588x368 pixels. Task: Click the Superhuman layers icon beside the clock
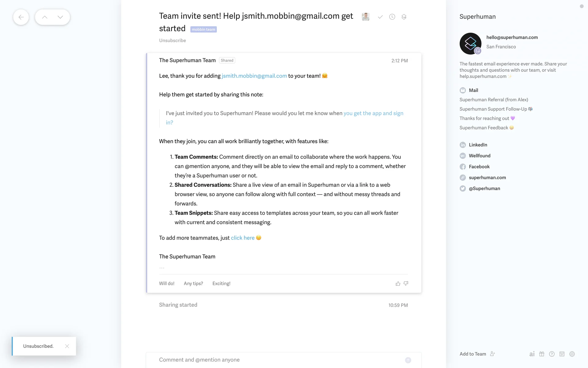pyautogui.click(x=404, y=17)
